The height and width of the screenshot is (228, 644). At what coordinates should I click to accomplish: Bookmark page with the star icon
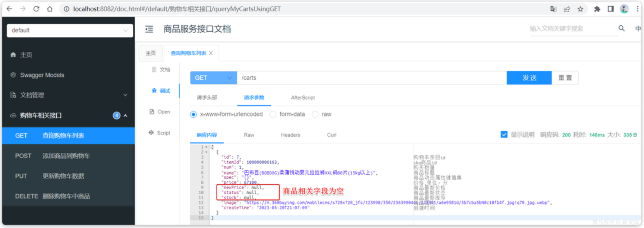click(x=581, y=9)
